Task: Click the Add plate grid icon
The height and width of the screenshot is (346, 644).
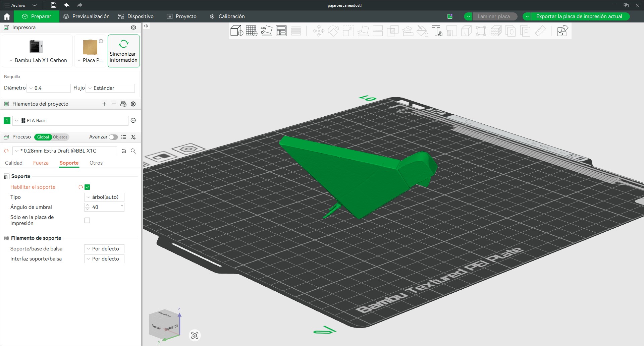Action: coord(252,31)
